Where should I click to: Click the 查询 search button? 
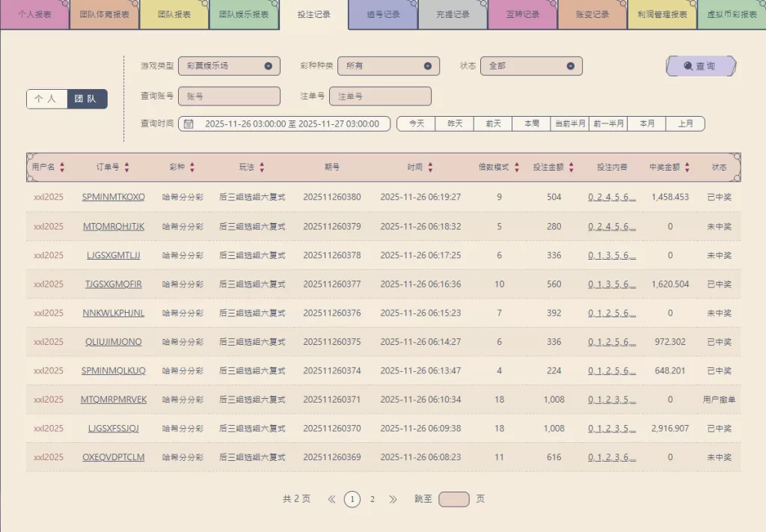[700, 66]
